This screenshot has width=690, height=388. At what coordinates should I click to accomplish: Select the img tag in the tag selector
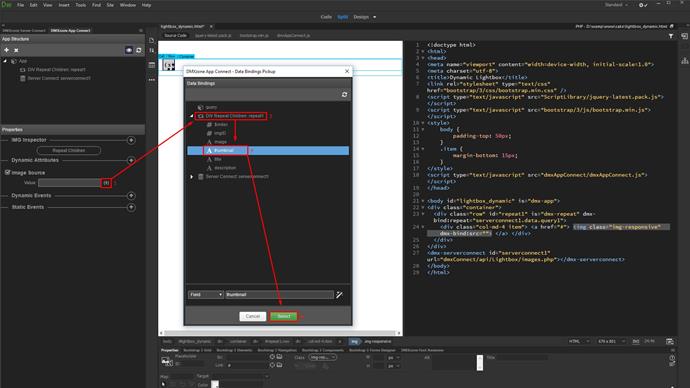tap(354, 341)
